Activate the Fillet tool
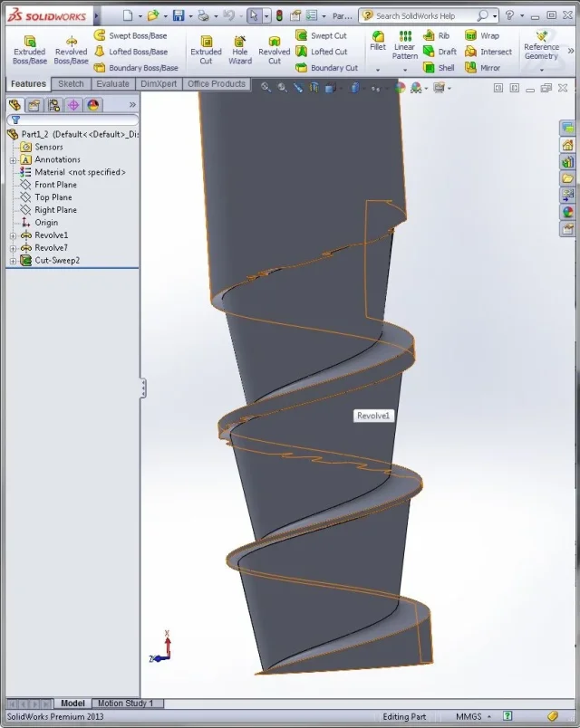 pos(378,41)
